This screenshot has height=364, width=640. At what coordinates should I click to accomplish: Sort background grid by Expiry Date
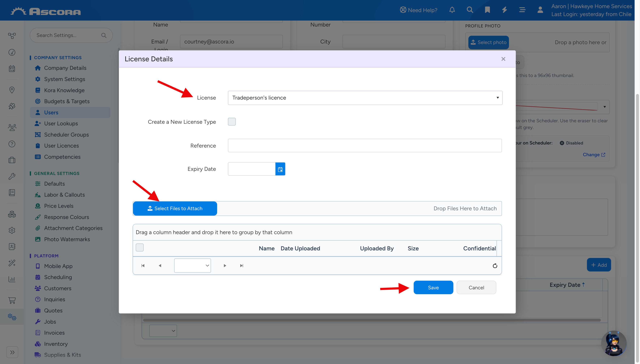[x=565, y=285]
